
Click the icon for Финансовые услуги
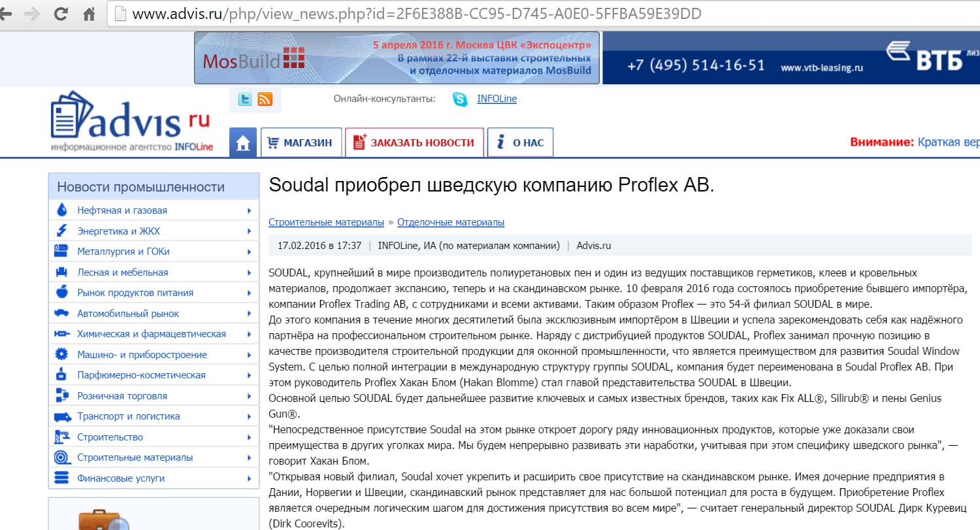62,478
